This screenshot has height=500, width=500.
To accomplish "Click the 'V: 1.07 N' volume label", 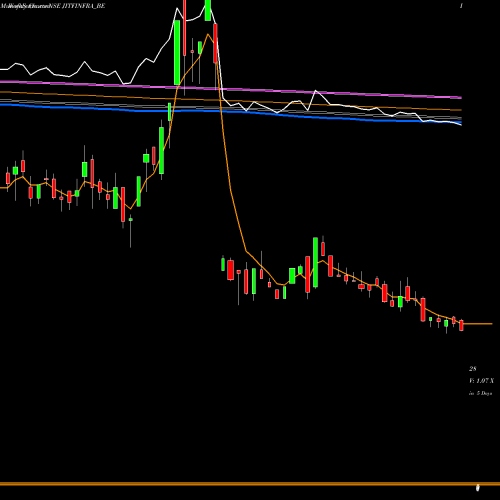I will coord(481,381).
